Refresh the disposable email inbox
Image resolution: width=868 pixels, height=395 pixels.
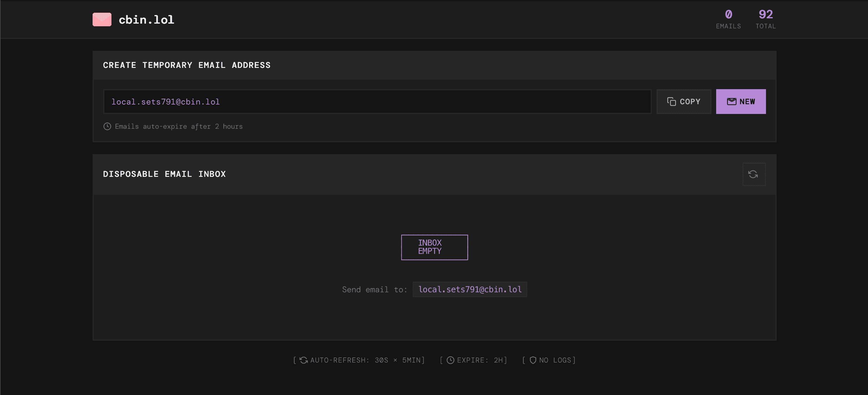click(x=753, y=174)
